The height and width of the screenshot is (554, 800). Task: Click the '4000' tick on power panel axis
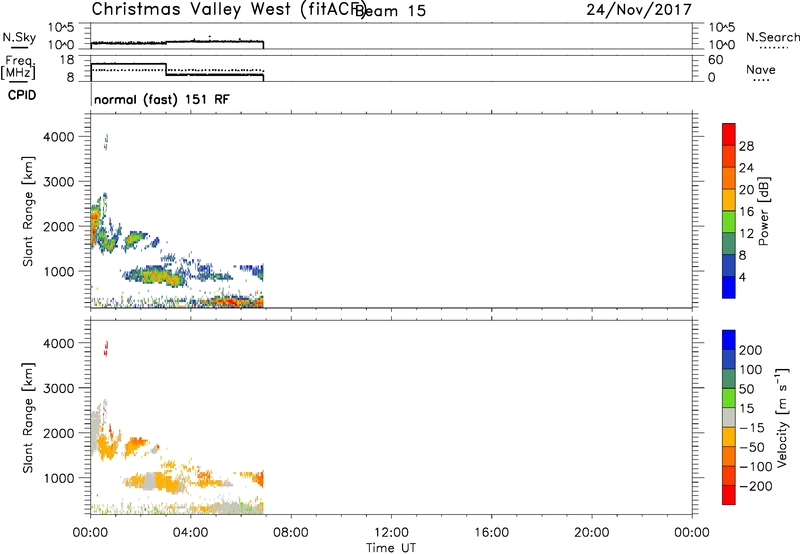[58, 137]
